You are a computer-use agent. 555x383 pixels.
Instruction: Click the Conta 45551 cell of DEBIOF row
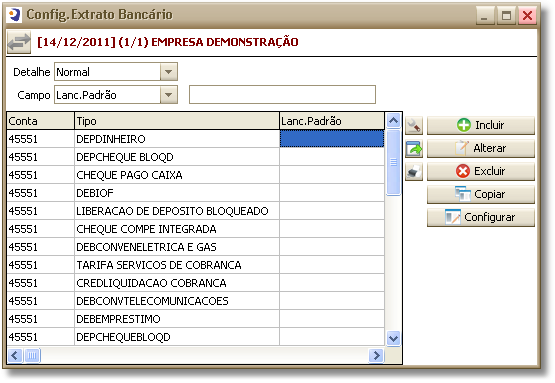[40, 193]
